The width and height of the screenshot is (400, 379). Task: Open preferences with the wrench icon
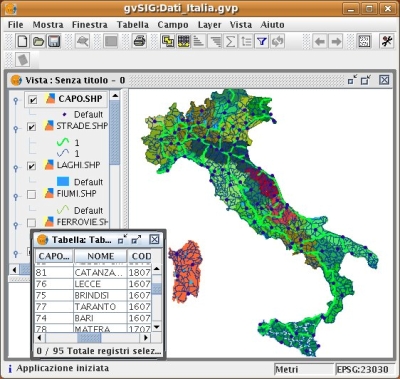(387, 41)
